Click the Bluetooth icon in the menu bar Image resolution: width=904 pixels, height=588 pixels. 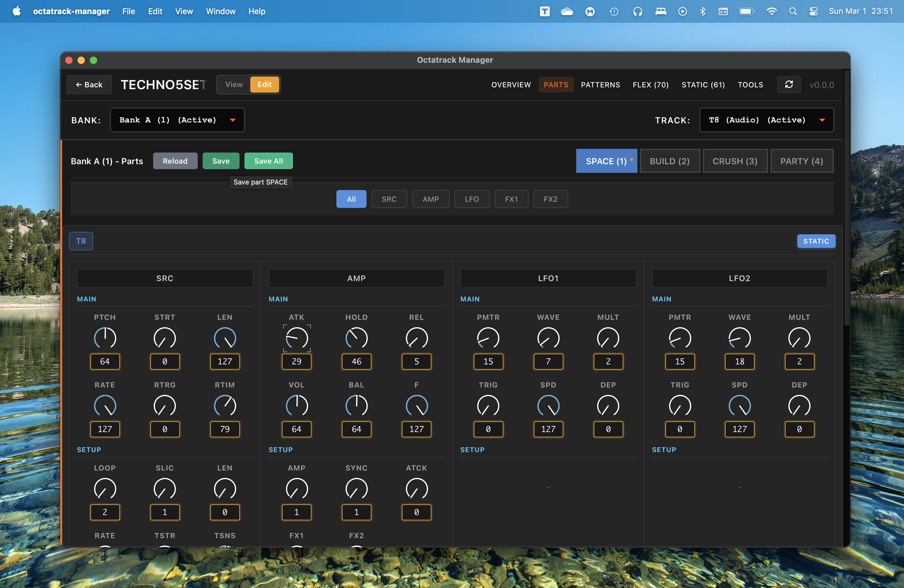(x=702, y=11)
